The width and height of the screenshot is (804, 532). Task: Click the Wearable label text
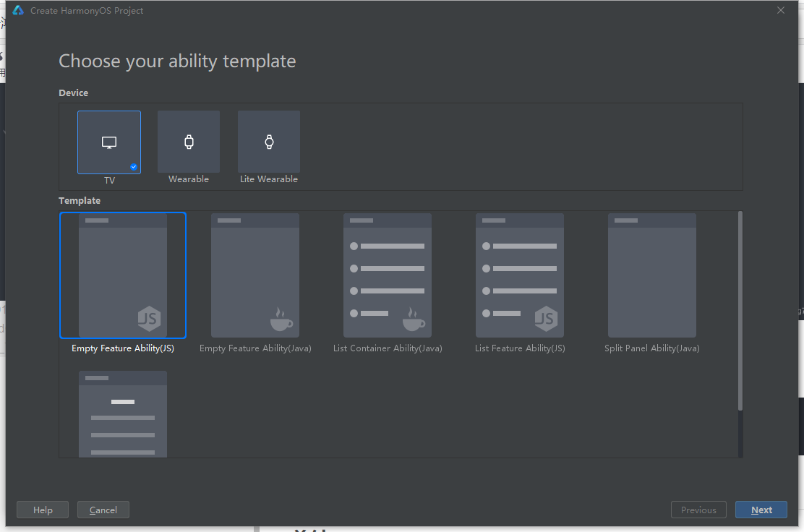189,179
